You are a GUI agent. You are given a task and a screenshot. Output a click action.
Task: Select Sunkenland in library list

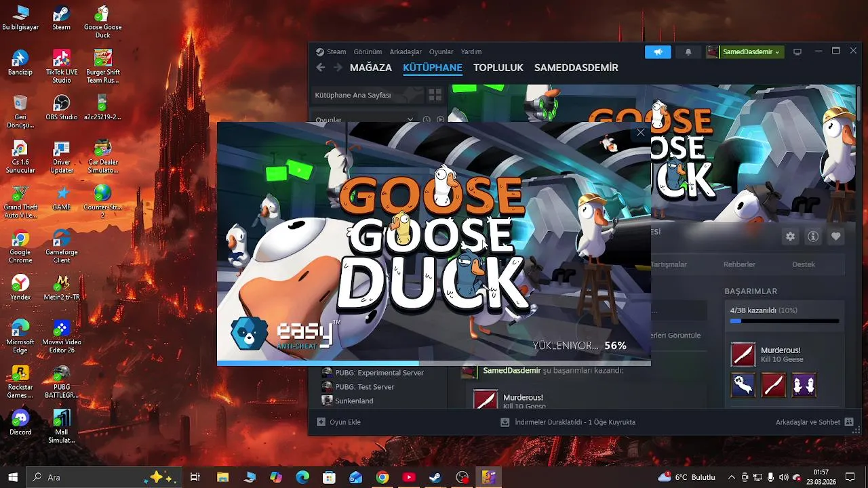click(x=354, y=401)
